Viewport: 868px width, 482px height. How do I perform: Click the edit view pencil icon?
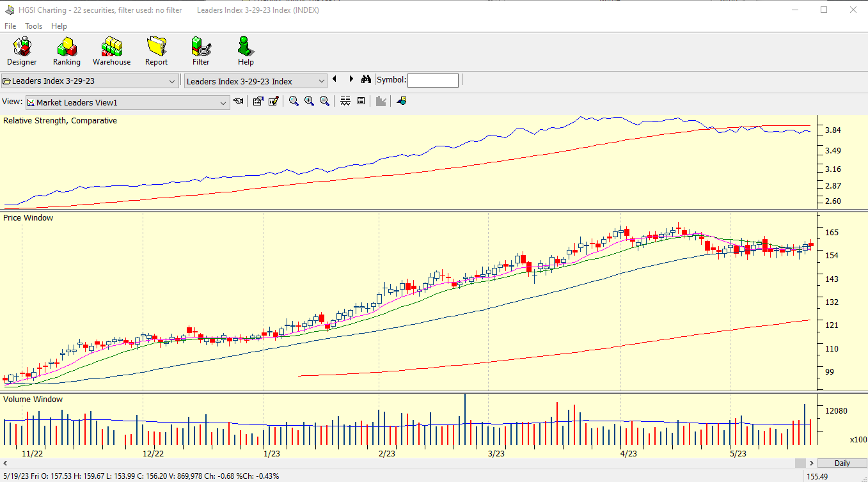274,101
